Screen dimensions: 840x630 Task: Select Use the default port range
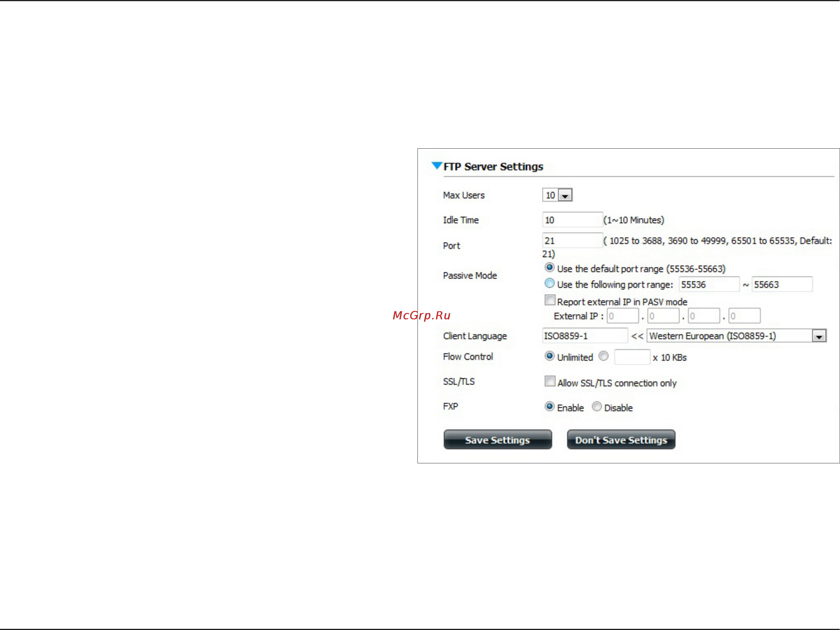coord(549,268)
